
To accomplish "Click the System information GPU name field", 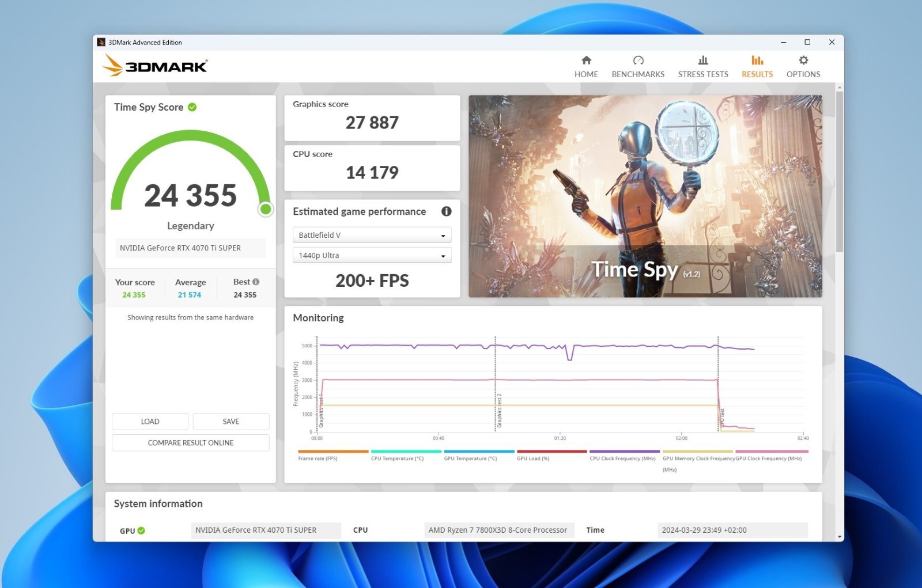I will 266,530.
